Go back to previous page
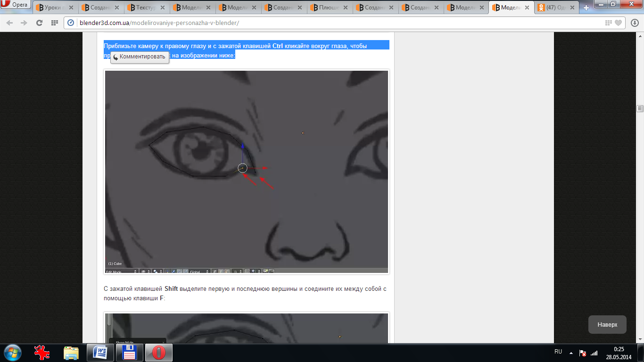The width and height of the screenshot is (644, 362). click(x=10, y=23)
